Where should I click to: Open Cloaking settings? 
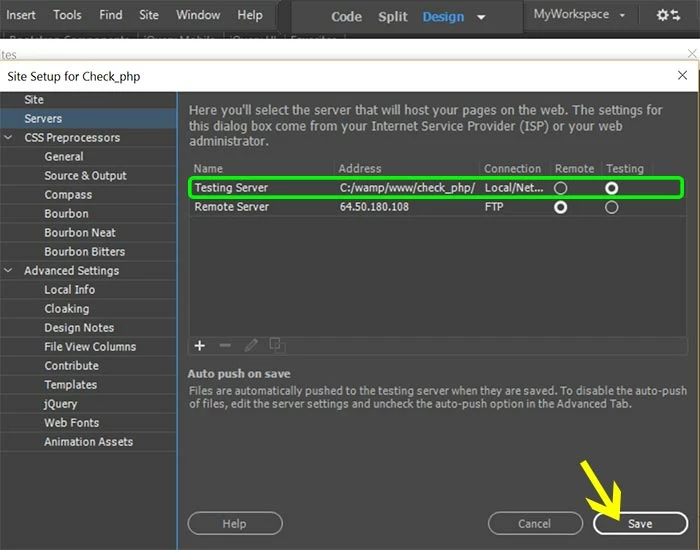click(x=67, y=309)
